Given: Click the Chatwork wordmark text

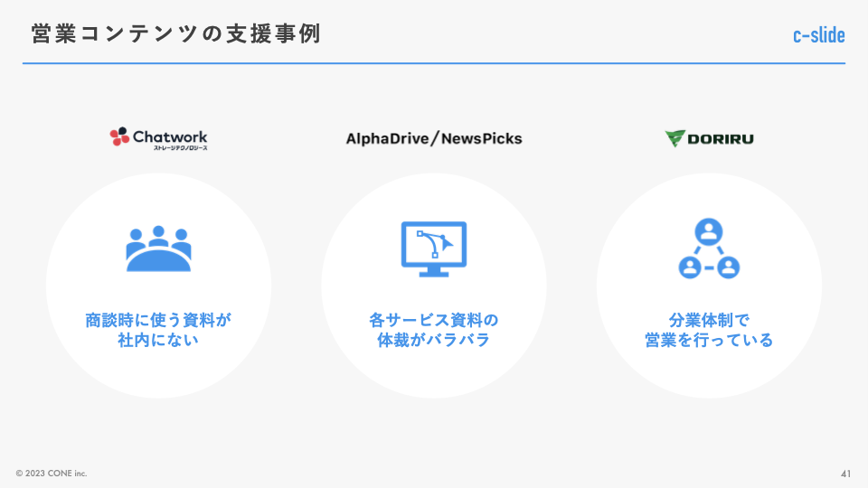Looking at the screenshot, I should pos(170,136).
